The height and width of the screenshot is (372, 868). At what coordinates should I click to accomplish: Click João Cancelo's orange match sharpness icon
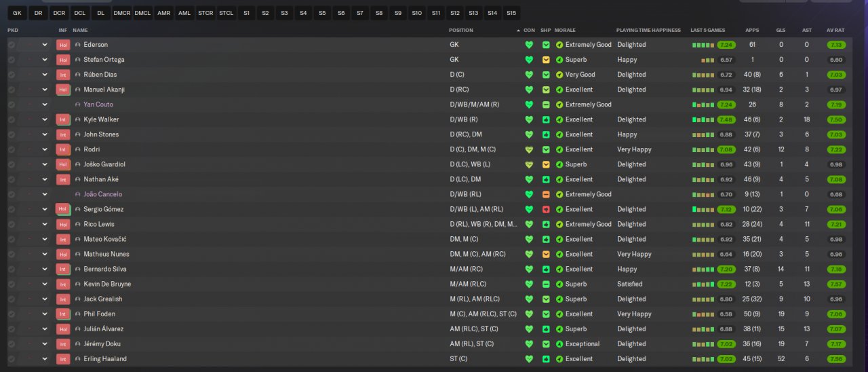tap(546, 194)
